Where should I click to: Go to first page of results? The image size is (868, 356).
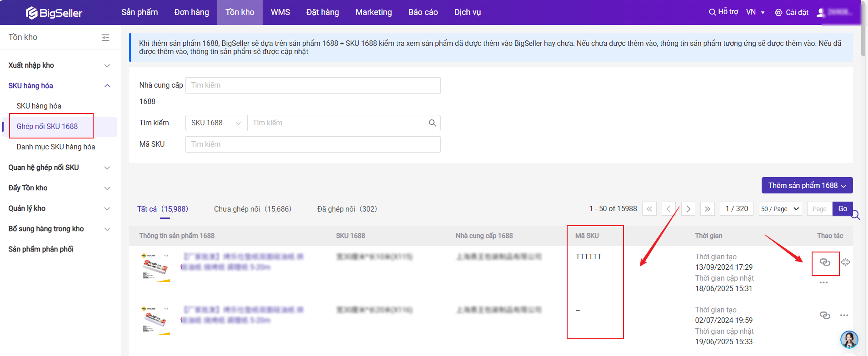(649, 209)
